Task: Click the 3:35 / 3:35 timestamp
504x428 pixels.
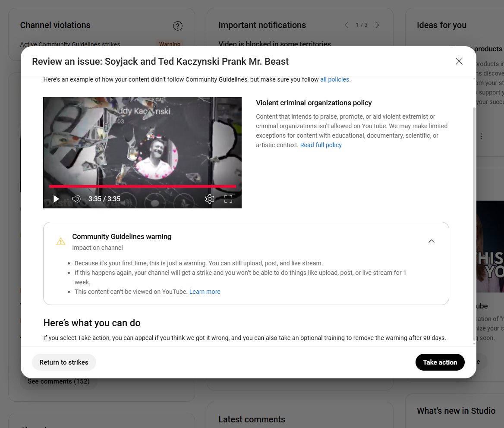Action: [x=104, y=199]
